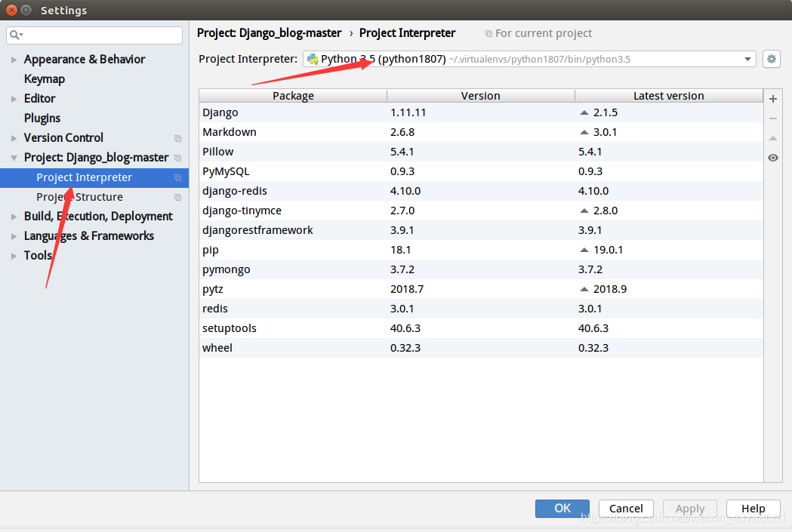
Task: Click the OK button
Action: pos(562,509)
